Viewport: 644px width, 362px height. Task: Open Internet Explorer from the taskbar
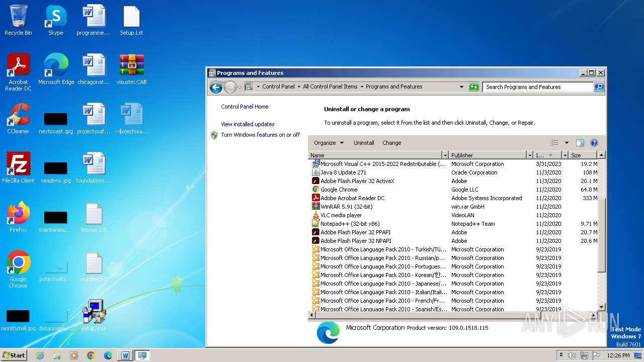click(40, 355)
